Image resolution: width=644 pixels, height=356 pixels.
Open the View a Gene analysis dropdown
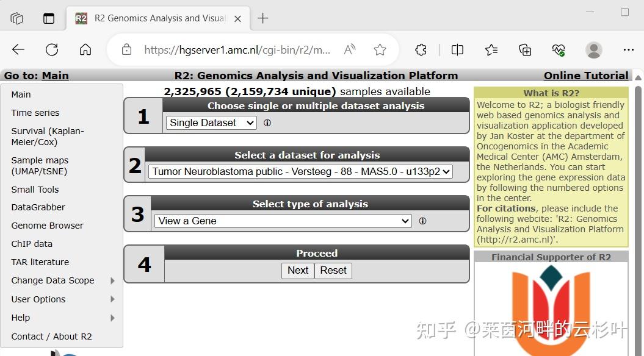coord(282,221)
